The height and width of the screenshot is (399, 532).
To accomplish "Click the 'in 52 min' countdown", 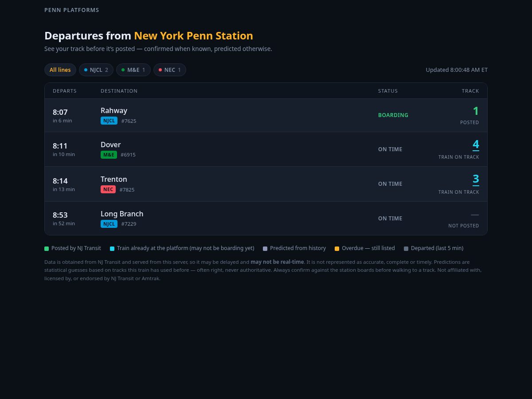I will click(64, 223).
